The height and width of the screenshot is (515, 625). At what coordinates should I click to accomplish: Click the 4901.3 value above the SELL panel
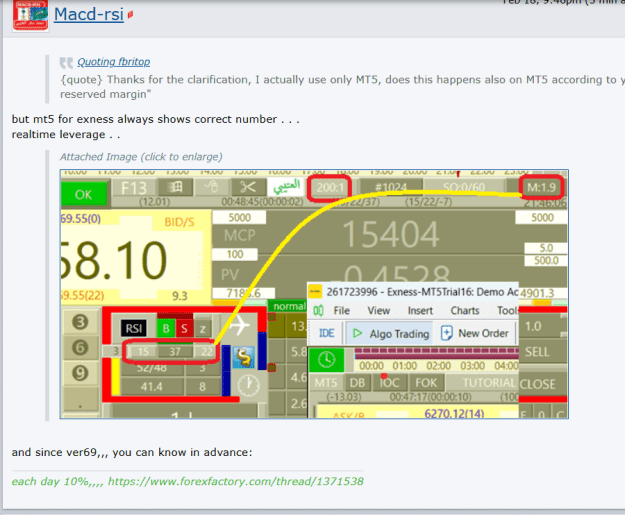[537, 293]
